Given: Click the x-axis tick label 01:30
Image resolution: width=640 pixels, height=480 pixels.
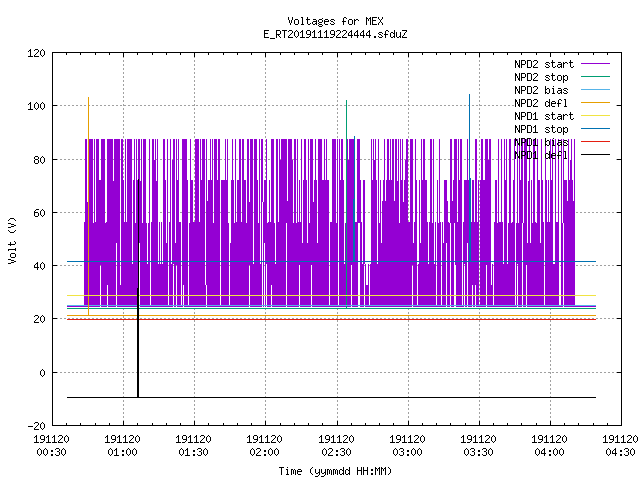Looking at the screenshot, I should click(193, 452).
